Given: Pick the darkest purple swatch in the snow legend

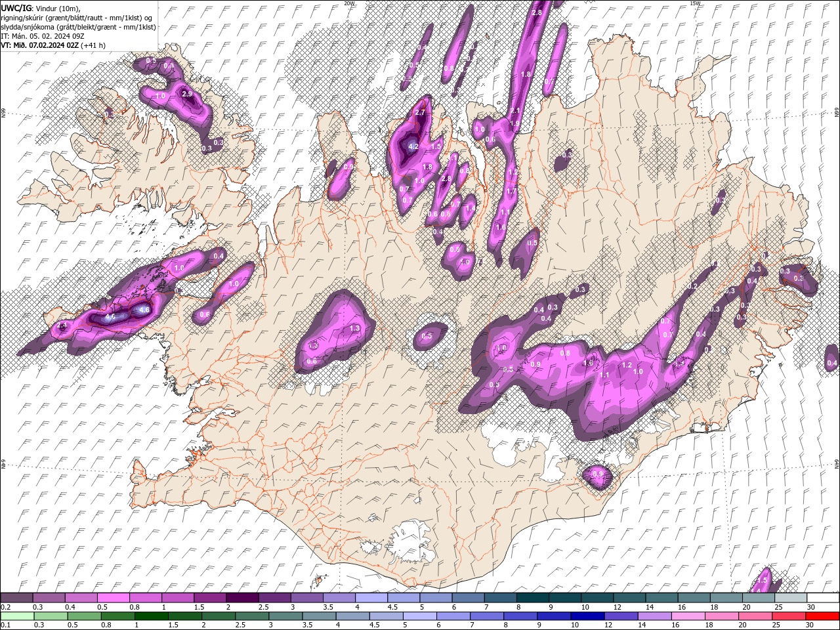Looking at the screenshot, I should point(241,598).
